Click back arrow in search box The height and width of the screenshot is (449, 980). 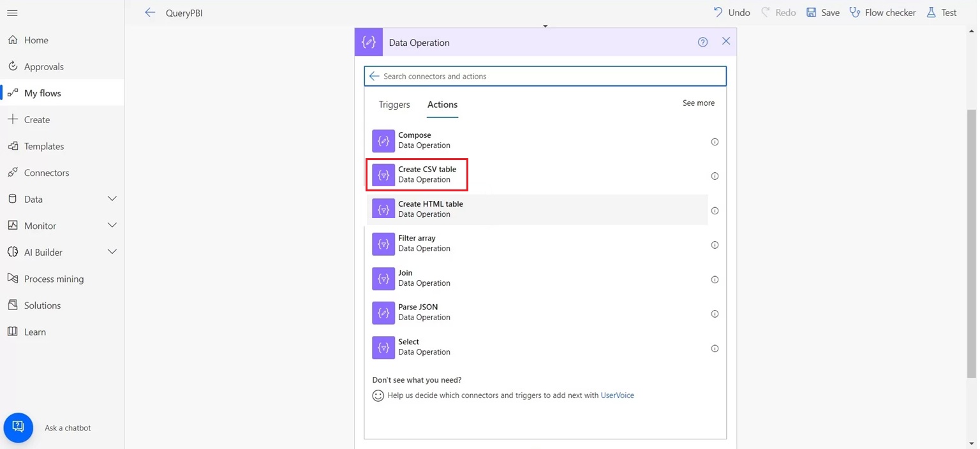pyautogui.click(x=374, y=76)
